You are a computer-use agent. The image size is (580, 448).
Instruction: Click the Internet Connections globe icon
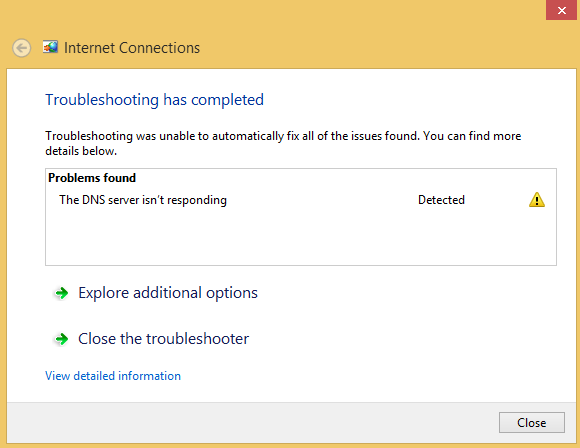click(50, 47)
